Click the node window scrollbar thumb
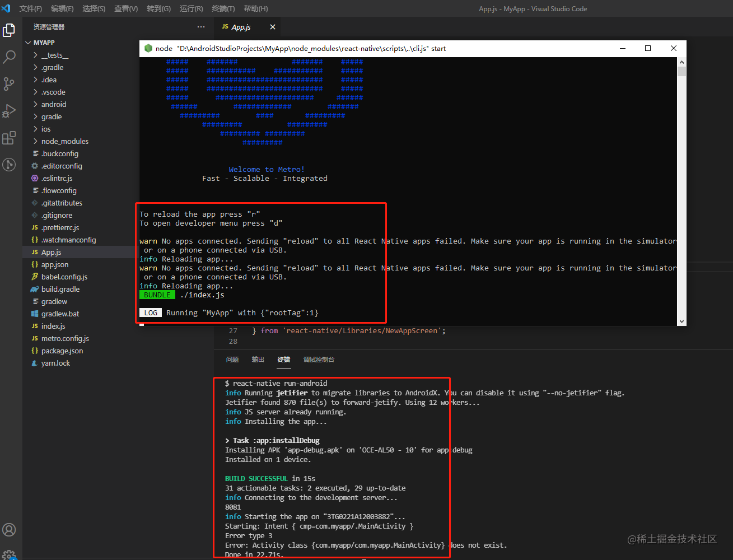 pos(681,71)
